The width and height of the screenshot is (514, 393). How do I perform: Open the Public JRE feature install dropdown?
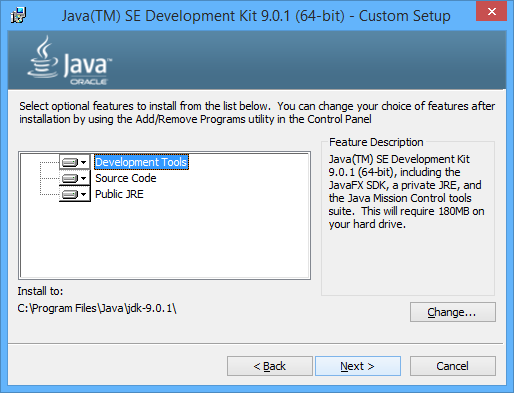[x=75, y=194]
